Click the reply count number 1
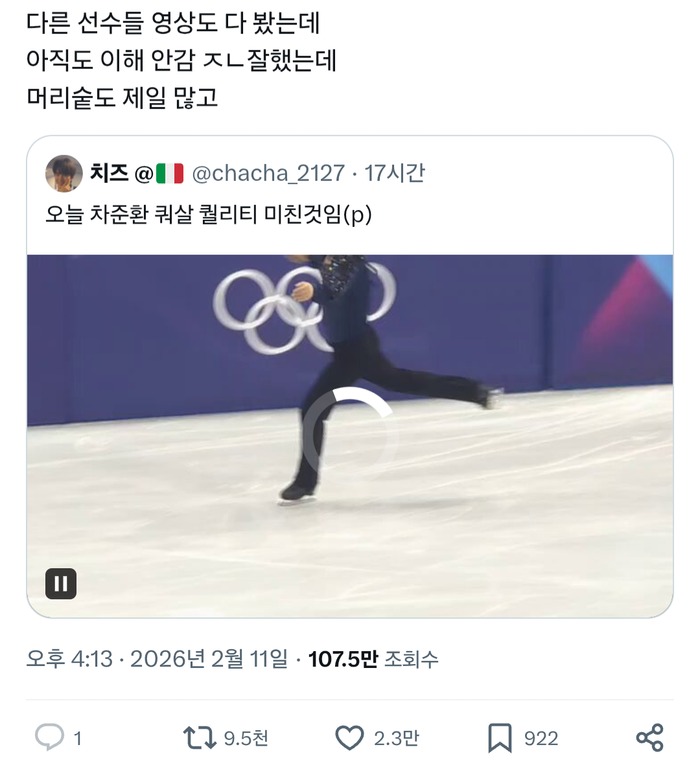The width and height of the screenshot is (700, 771). click(78, 739)
